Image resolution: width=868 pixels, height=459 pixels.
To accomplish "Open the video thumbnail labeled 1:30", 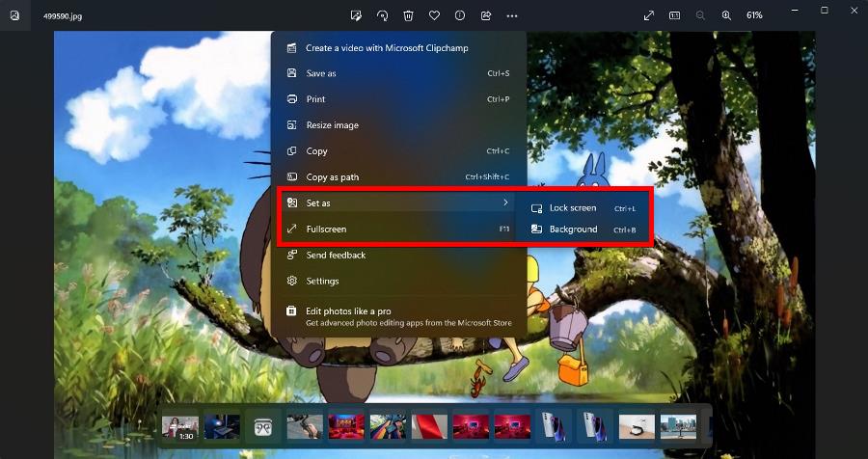I will point(180,426).
